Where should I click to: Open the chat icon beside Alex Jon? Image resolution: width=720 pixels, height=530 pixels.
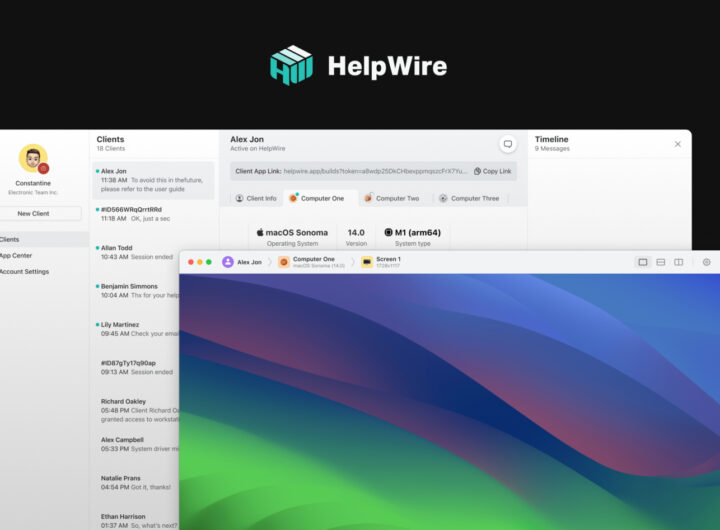point(507,144)
